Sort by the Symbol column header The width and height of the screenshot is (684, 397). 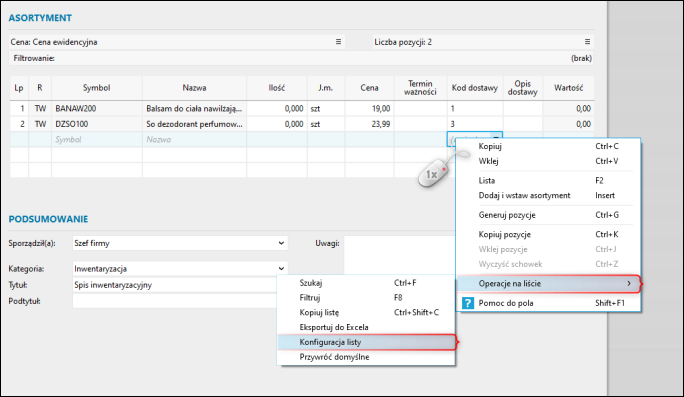[x=96, y=88]
